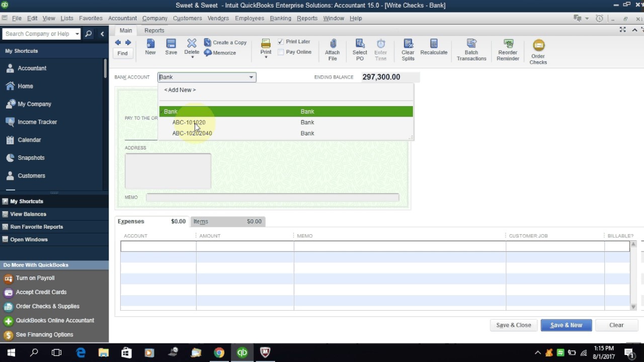Viewport: 644px width, 362px height.
Task: Open the Reports menu
Action: [307, 18]
